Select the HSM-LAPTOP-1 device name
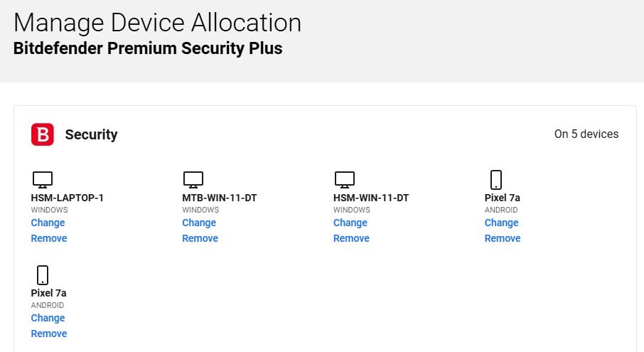The image size is (644, 352). click(68, 198)
